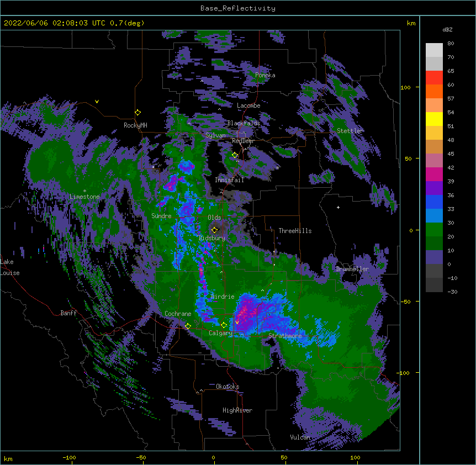Select the violet 0-10 dBZ legend swatch
This screenshot has width=476, height=465.
[x=434, y=257]
